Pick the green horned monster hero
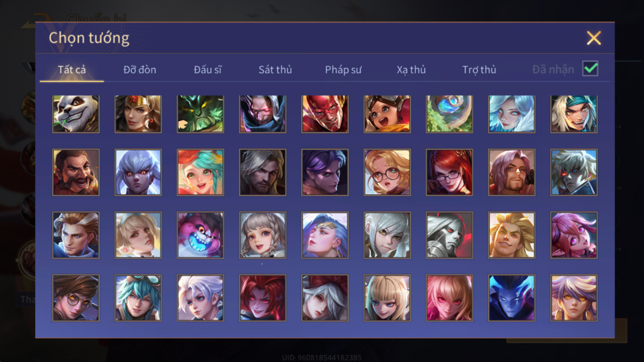 pos(200,114)
